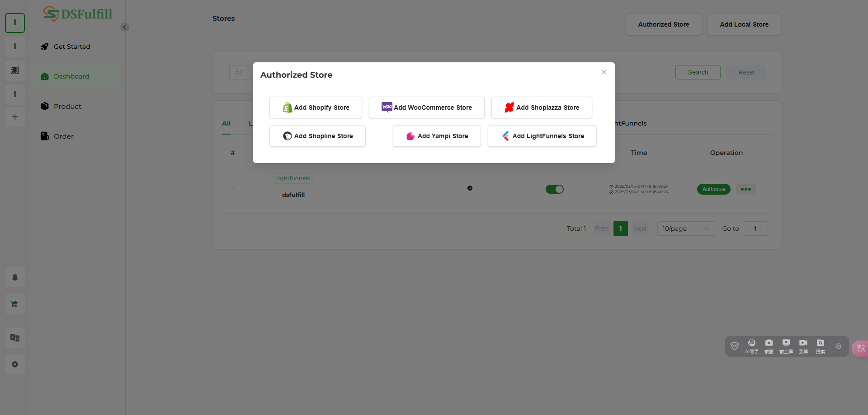Image resolution: width=868 pixels, height=415 pixels.
Task: Open AI assistant in floating toolbar
Action: pyautogui.click(x=752, y=346)
